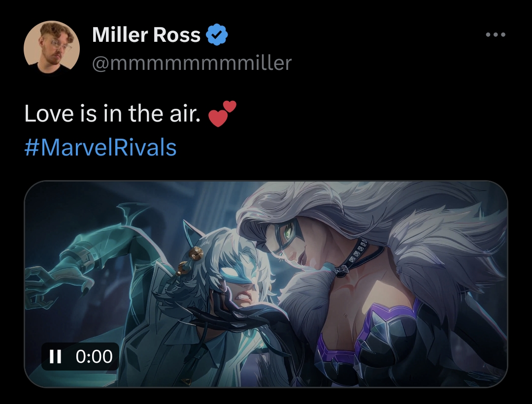Click the two hearts emoji
The image size is (532, 404).
[x=222, y=114]
